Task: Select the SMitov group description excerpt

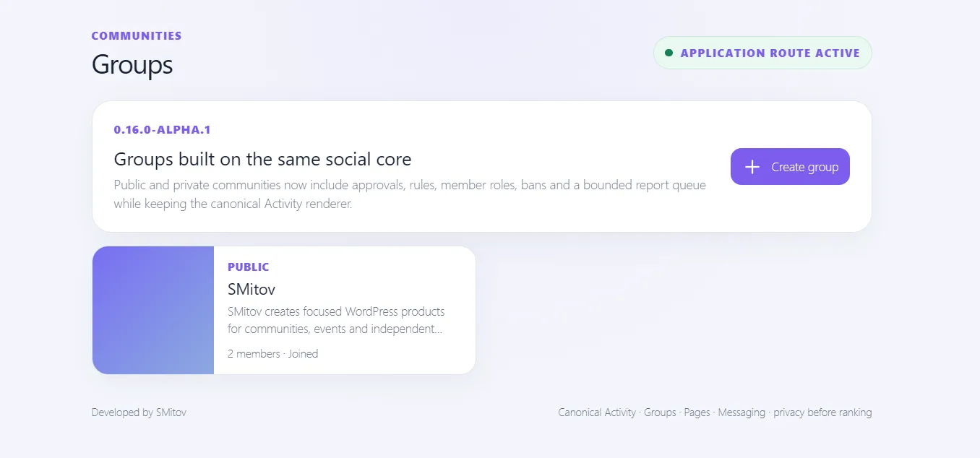Action: click(x=336, y=320)
